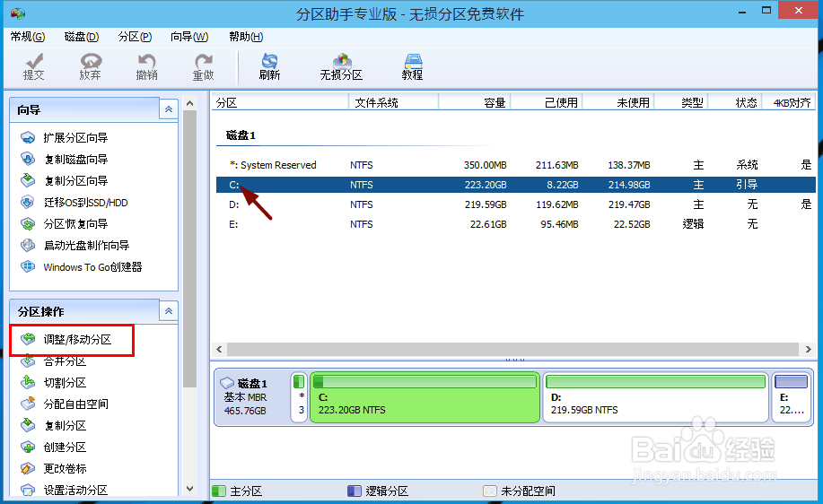Image resolution: width=823 pixels, height=504 pixels.
Task: Open the 向导(W) menu
Action: coord(189,37)
